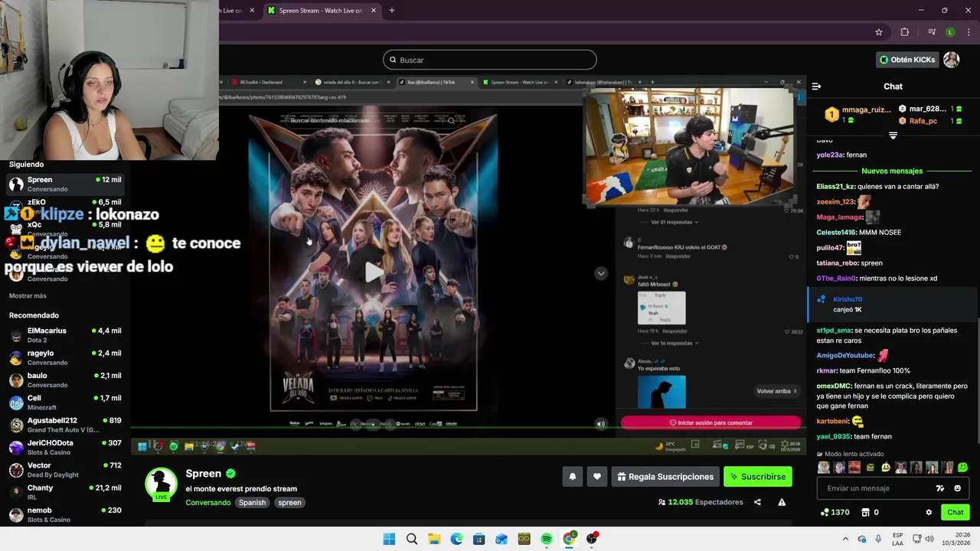Select the spreen tag chip
Viewport: 980px width, 551px height.
coord(289,503)
